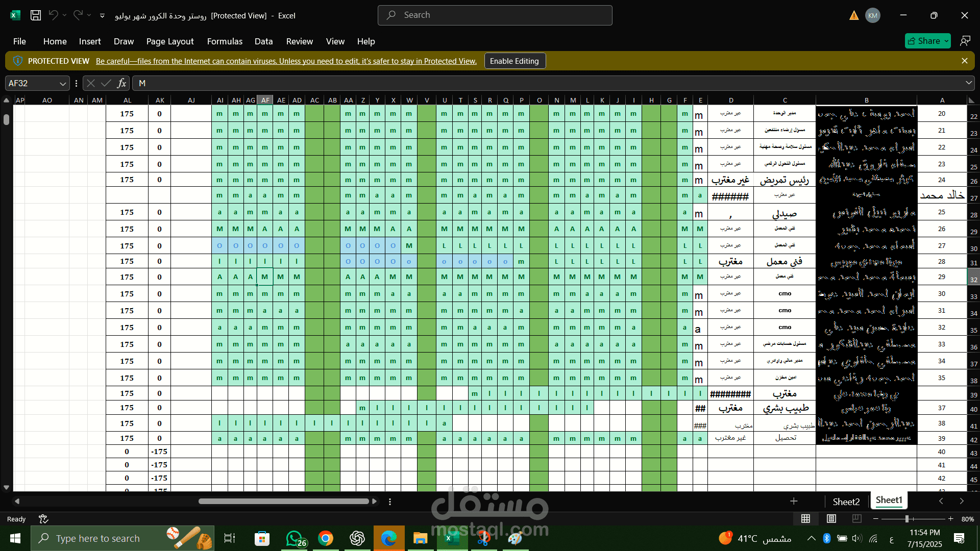Click the zoom in plus button
This screenshot has height=551, width=980.
click(x=950, y=519)
